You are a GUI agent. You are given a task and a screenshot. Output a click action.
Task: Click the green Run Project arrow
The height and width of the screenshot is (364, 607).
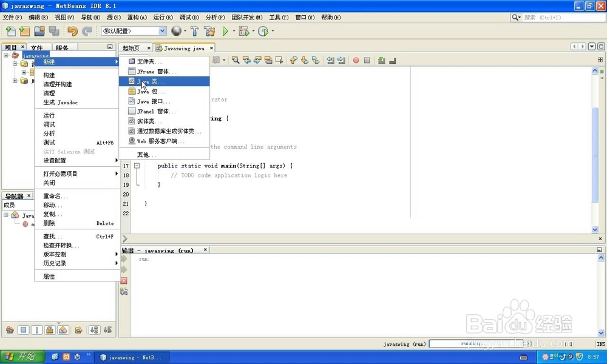(225, 31)
